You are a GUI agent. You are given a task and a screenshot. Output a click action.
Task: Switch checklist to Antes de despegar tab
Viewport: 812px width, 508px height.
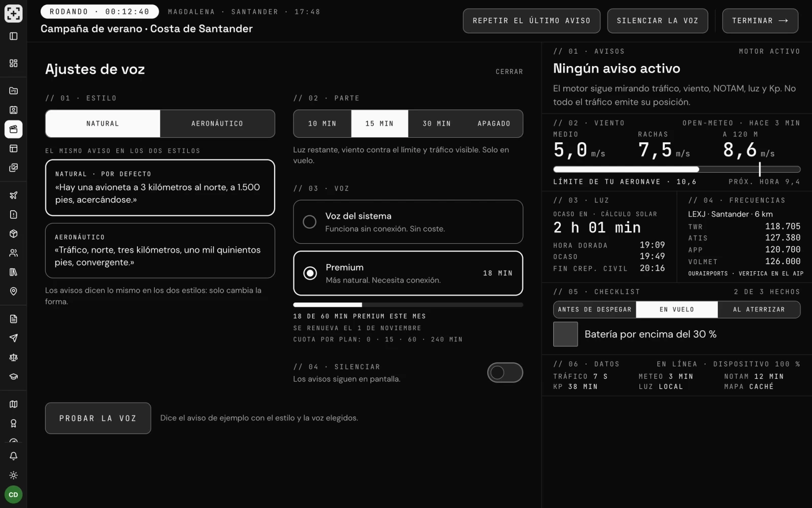[x=595, y=309]
